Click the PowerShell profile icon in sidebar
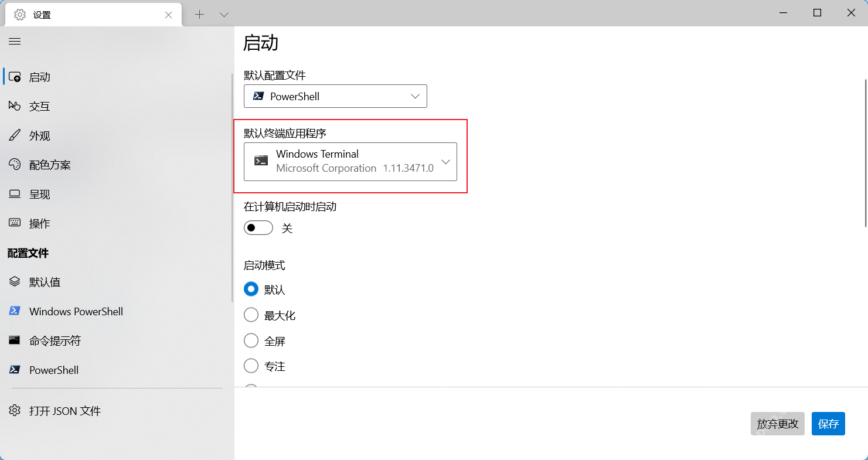The image size is (868, 460). point(15,370)
